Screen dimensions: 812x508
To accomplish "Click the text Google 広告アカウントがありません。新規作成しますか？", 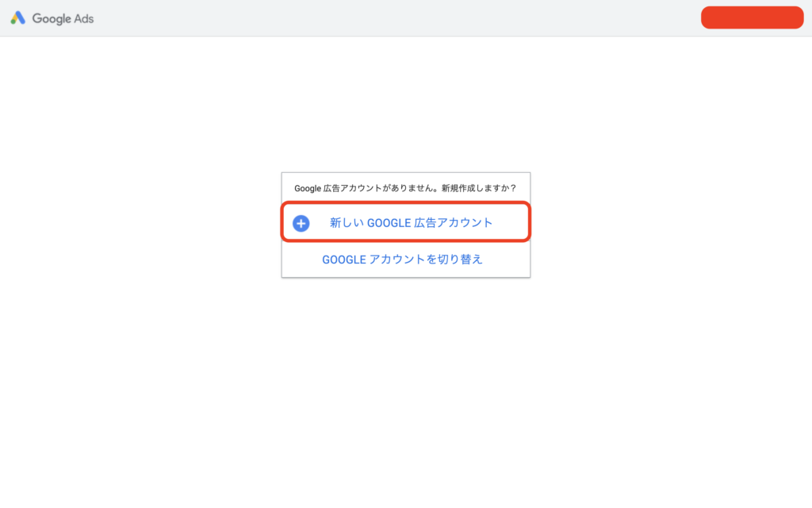I will pos(405,188).
